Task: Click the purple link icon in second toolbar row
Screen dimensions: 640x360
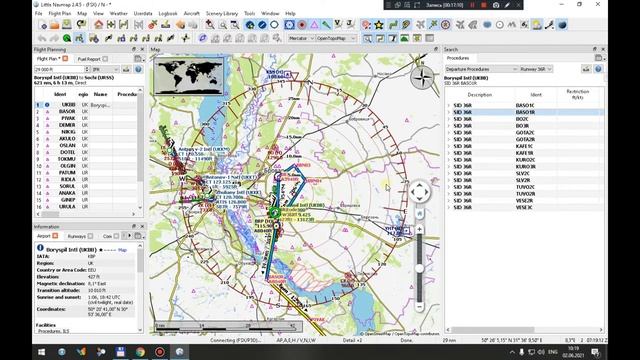Action: click(203, 38)
